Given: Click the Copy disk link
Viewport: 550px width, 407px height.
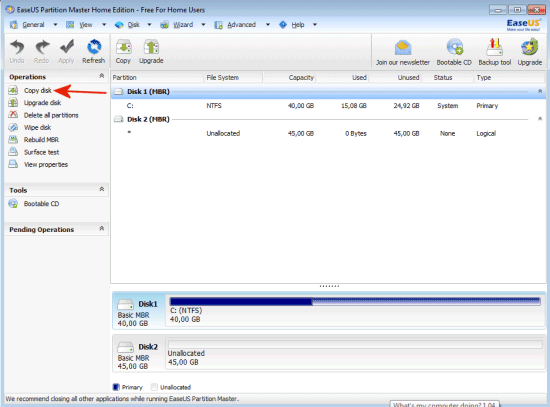Looking at the screenshot, I should tap(38, 91).
